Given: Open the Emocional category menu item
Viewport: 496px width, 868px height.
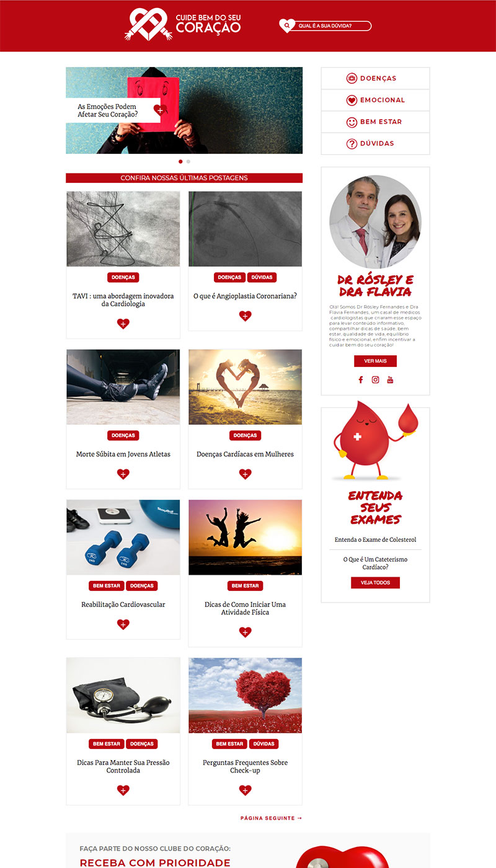Looking at the screenshot, I should coord(375,100).
